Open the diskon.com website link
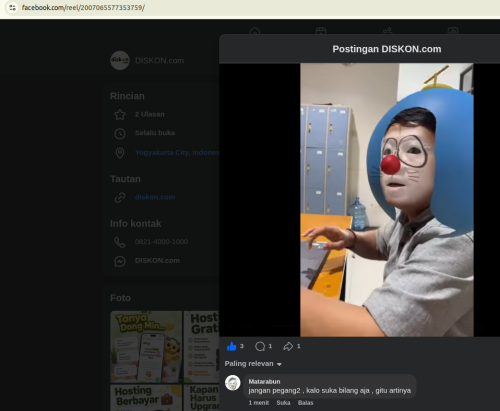Screen dimensions: 500x411 (155, 197)
